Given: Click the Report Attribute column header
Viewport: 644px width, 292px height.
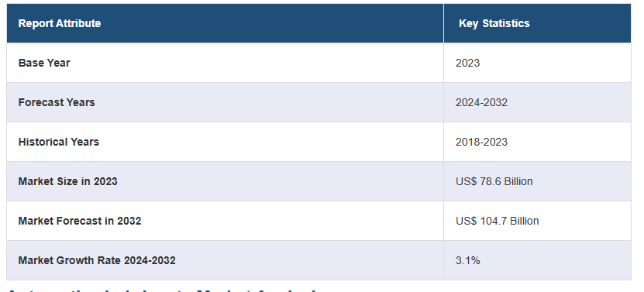Looking at the screenshot, I should (60, 23).
